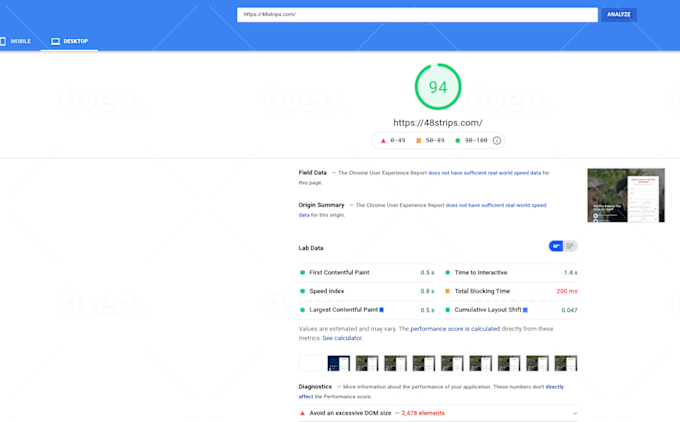680x422 pixels.
Task: Click the Cumulative Layout Shift 0.047 value
Action: point(569,310)
